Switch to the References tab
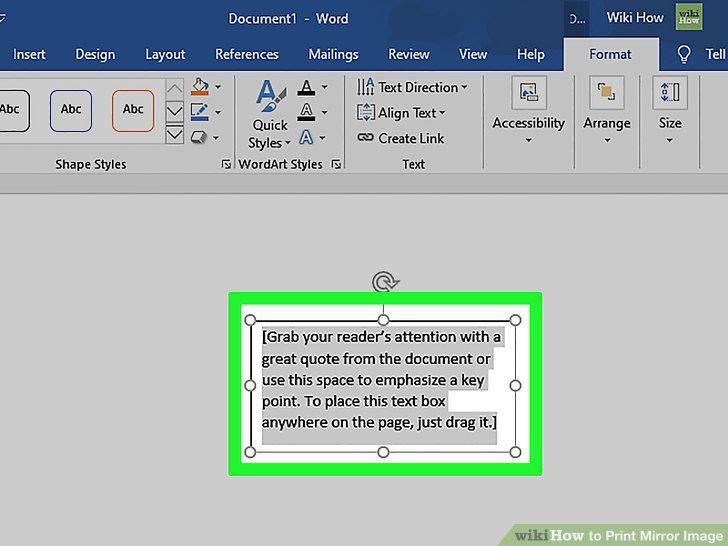The width and height of the screenshot is (728, 546). (x=247, y=54)
